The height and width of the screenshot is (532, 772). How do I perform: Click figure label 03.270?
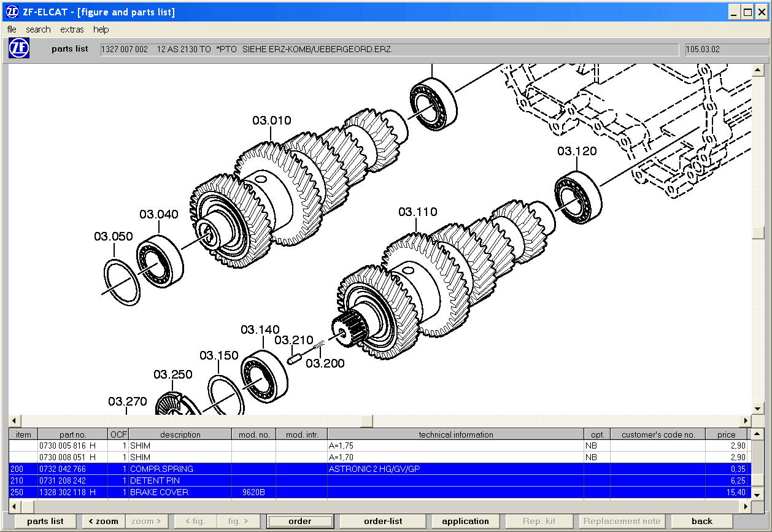pyautogui.click(x=128, y=401)
